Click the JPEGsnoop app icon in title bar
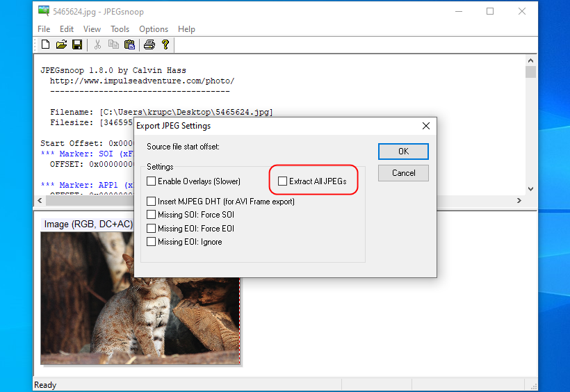This screenshot has width=570, height=392. pyautogui.click(x=44, y=11)
